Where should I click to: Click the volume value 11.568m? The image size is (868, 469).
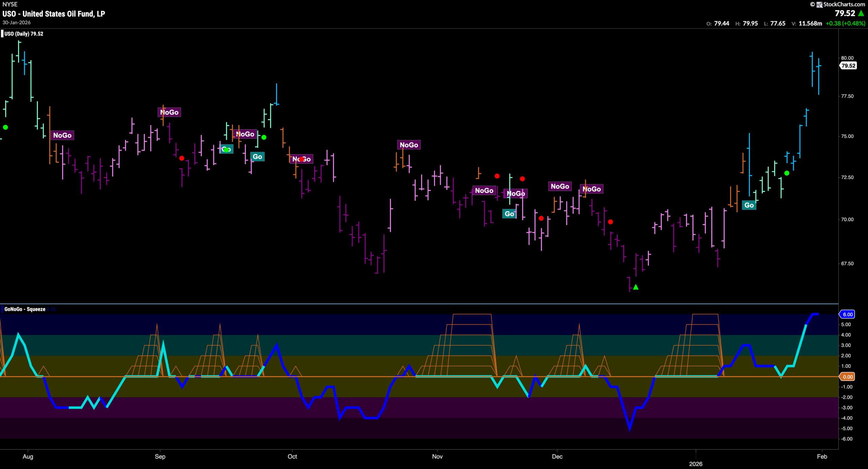810,23
